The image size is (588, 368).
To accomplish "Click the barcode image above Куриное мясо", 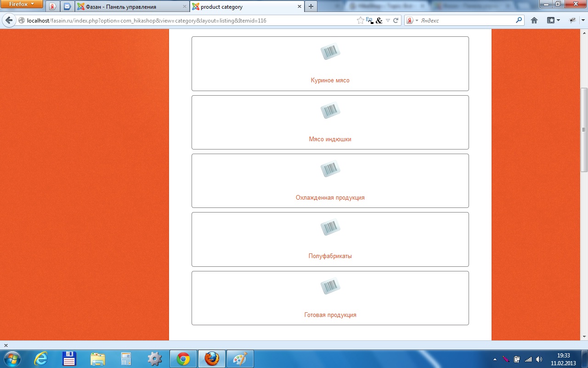I will [x=330, y=52].
